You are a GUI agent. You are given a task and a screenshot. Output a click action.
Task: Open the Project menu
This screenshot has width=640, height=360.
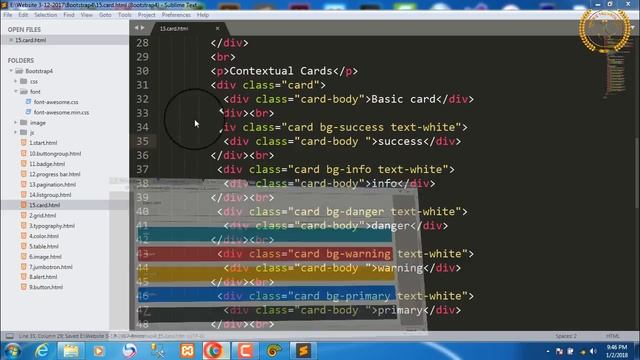click(147, 15)
